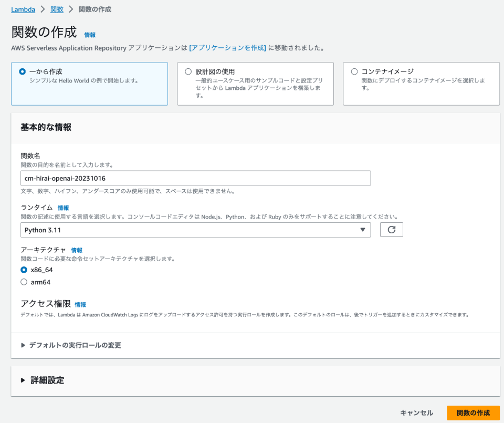Click the キャンセル button
The image size is (504, 423).
coord(416,413)
